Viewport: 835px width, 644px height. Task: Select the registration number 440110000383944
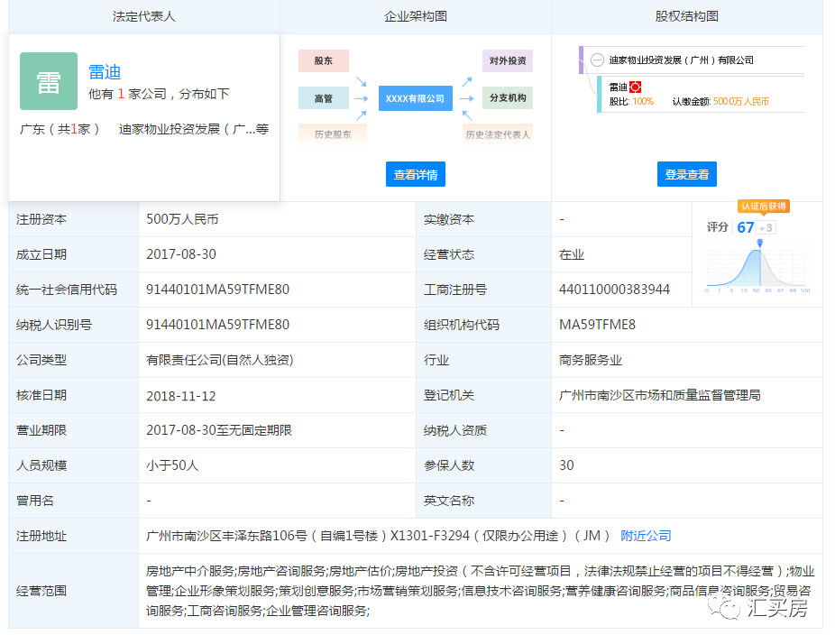(614, 290)
